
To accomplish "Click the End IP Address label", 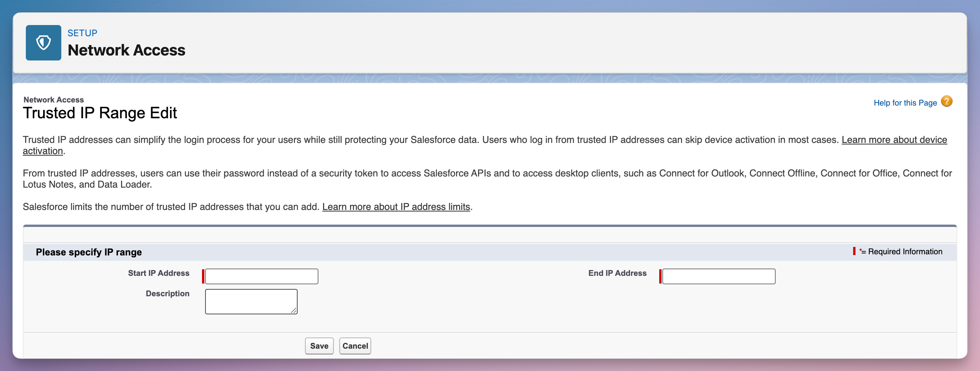I will 617,273.
